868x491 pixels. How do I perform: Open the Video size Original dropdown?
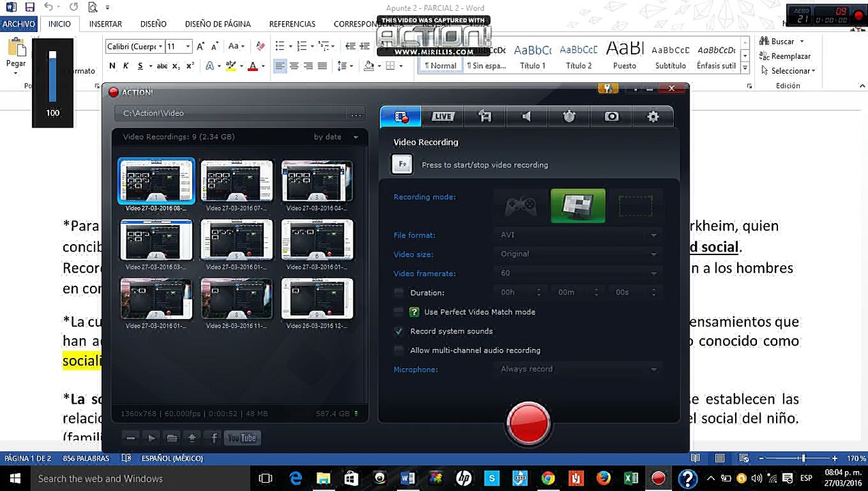[578, 254]
